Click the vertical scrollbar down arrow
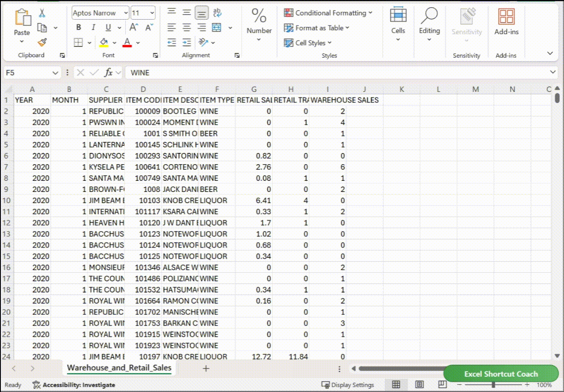This screenshot has width=564, height=392. point(557,355)
